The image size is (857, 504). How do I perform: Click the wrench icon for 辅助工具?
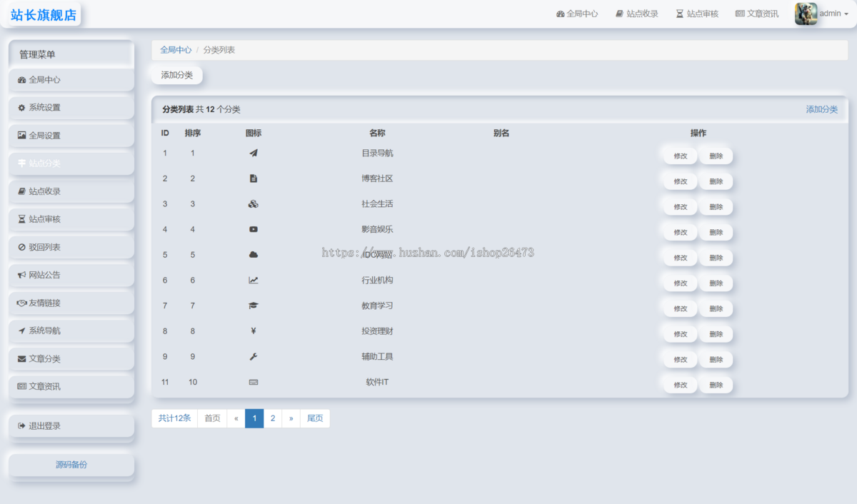254,357
